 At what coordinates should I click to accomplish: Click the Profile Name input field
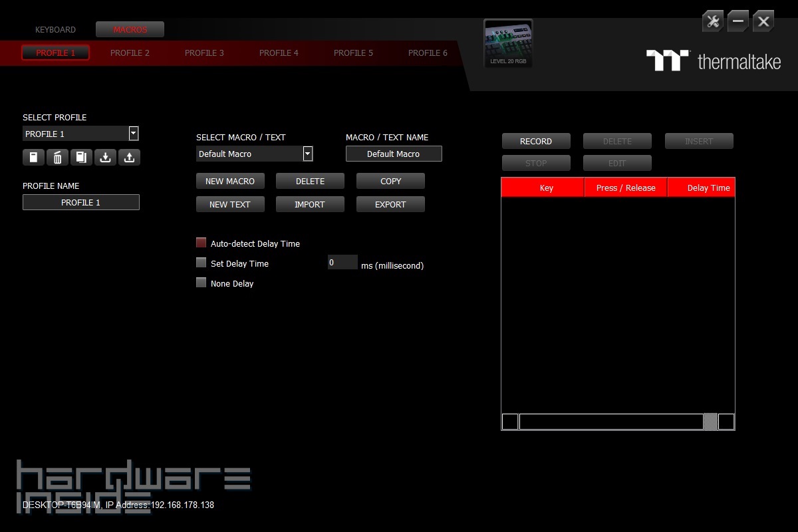(x=81, y=202)
